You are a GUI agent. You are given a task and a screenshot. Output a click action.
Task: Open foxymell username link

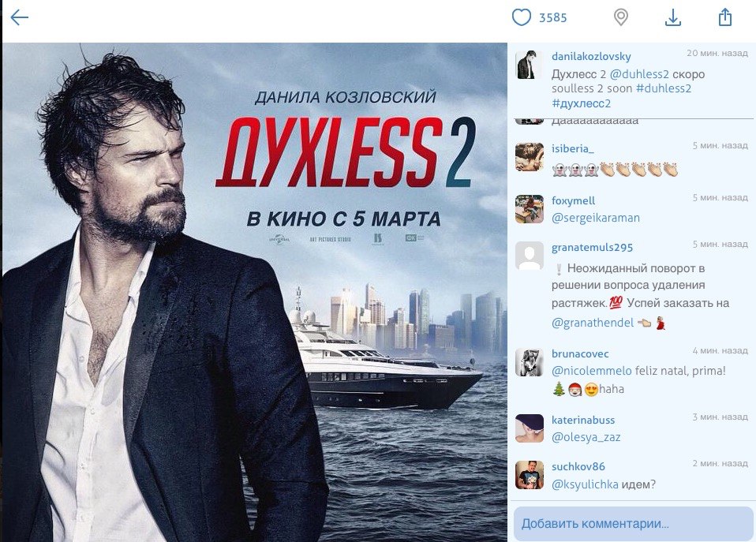pyautogui.click(x=573, y=200)
